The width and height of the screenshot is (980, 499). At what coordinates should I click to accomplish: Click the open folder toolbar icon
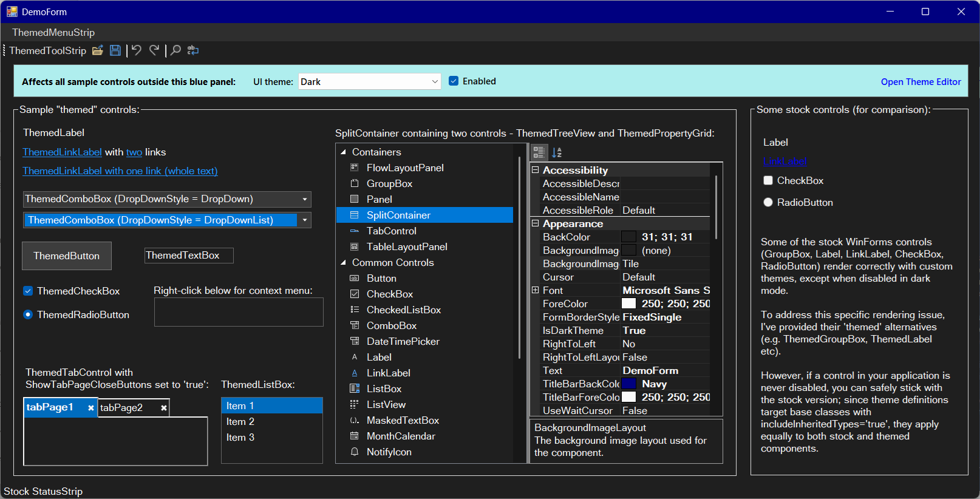point(97,50)
